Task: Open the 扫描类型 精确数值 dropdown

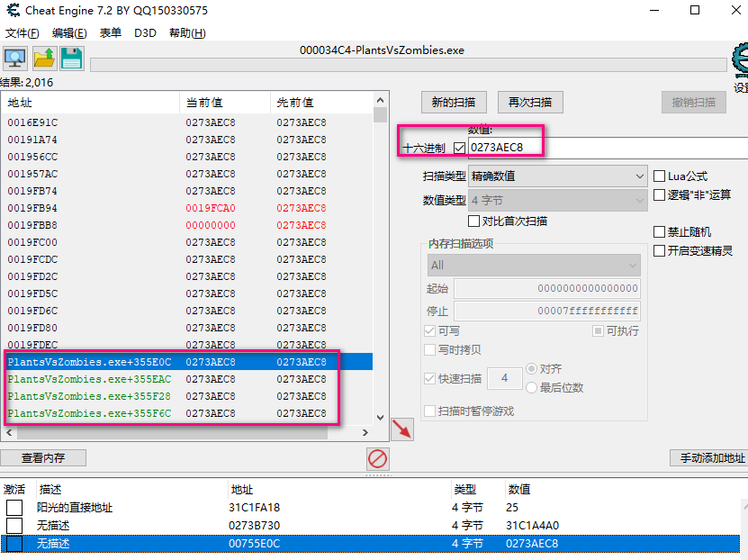Action: point(558,176)
